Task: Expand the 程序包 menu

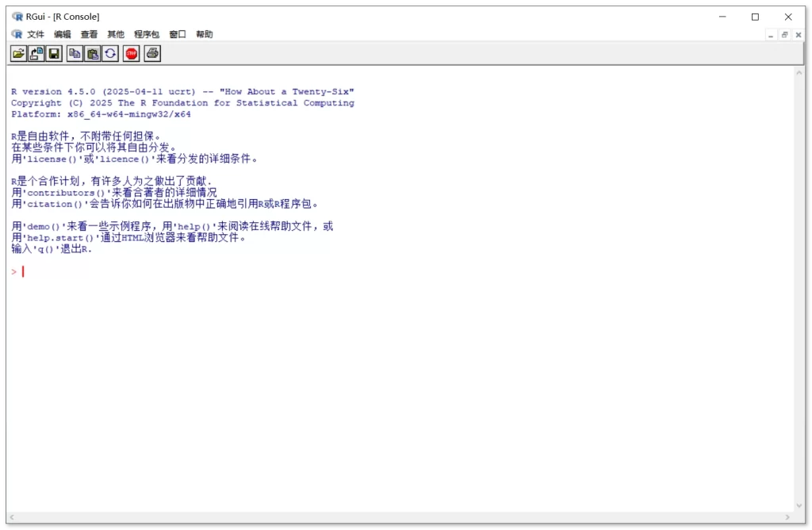Action: point(147,34)
